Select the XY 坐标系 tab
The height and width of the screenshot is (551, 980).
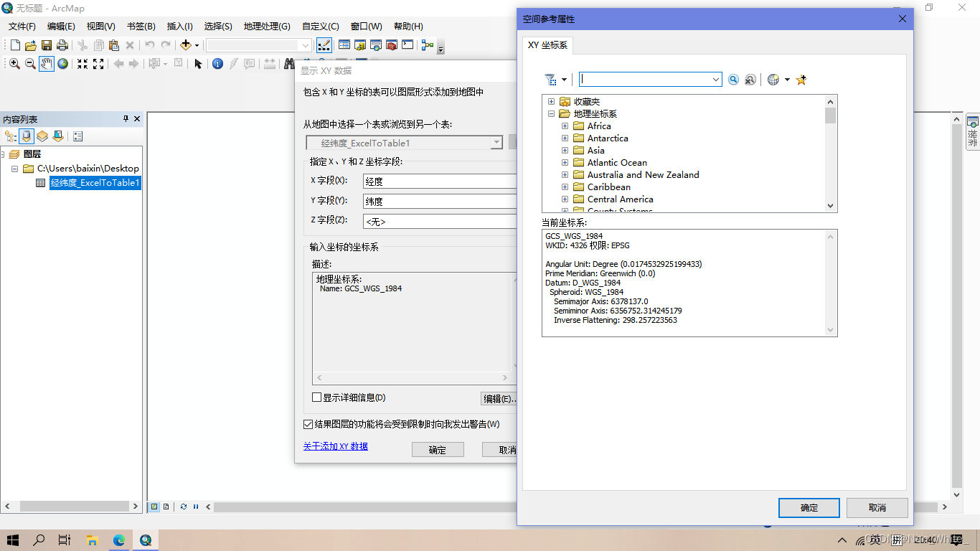(x=547, y=44)
